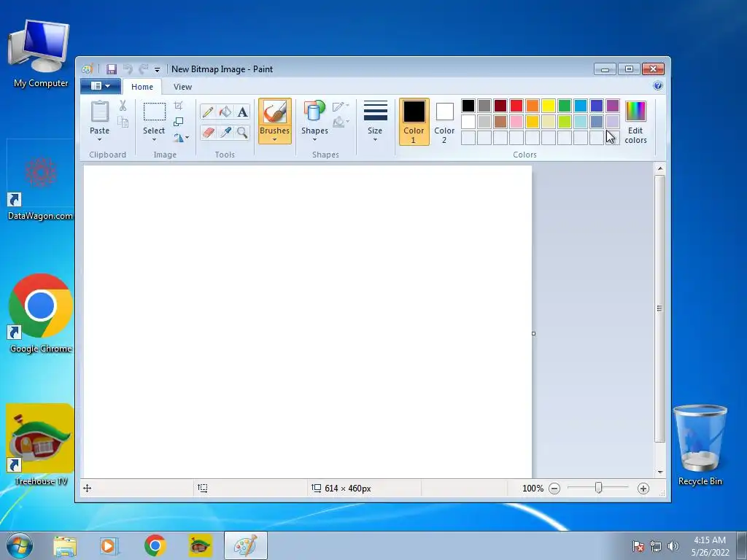Select the Color picker eyedropper tool
This screenshot has height=560, width=747.
click(x=225, y=132)
